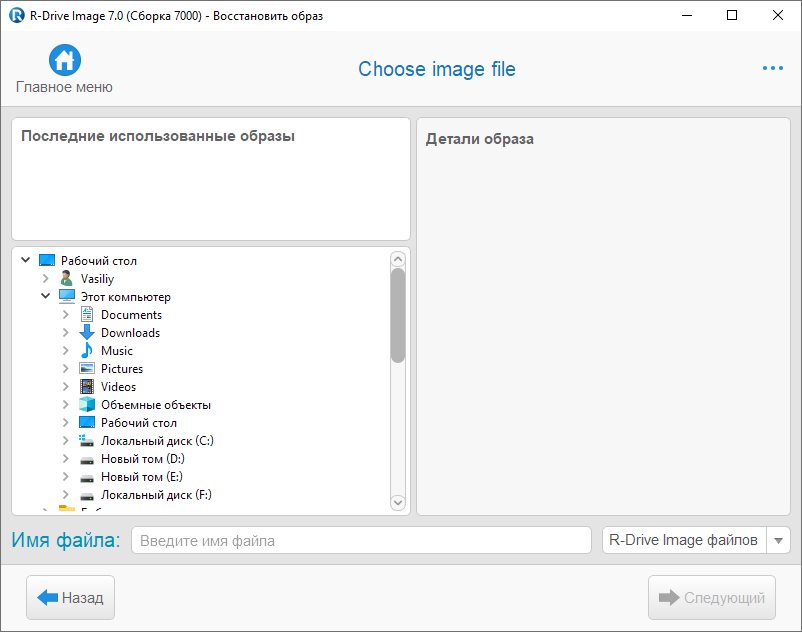The image size is (802, 632).
Task: Collapse the Рабочий стол root node
Action: (26, 260)
